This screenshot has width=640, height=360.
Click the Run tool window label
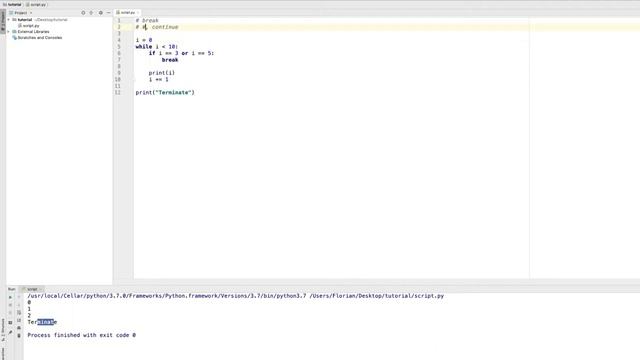coord(11,289)
